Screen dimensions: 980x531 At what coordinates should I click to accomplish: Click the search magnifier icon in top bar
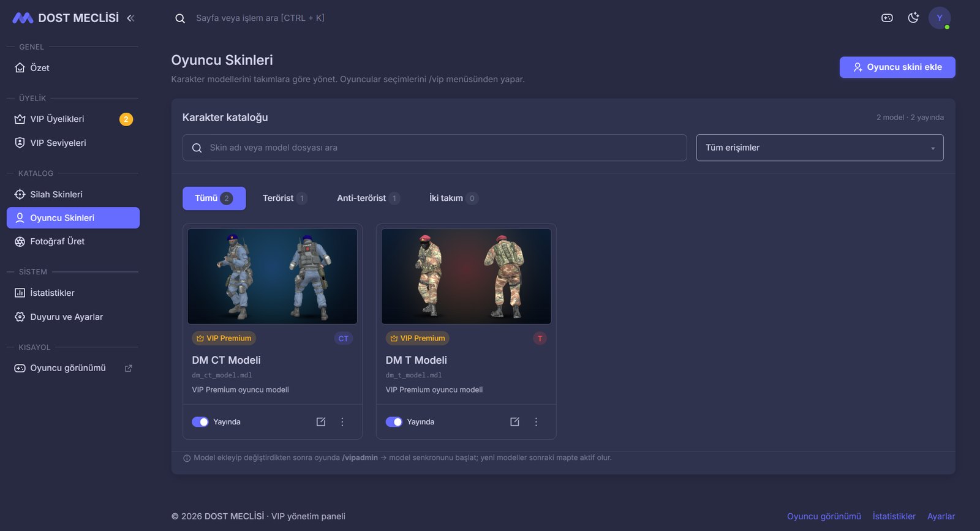[x=180, y=18]
